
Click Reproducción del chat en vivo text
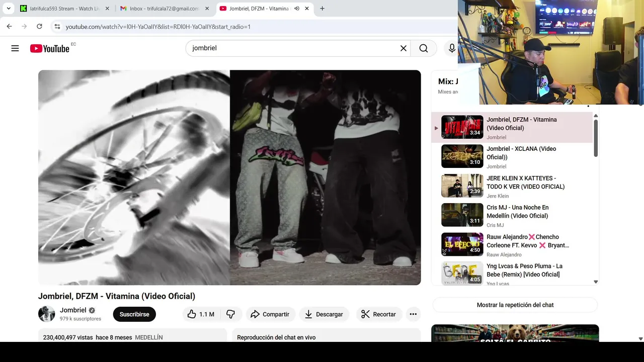[x=276, y=337]
